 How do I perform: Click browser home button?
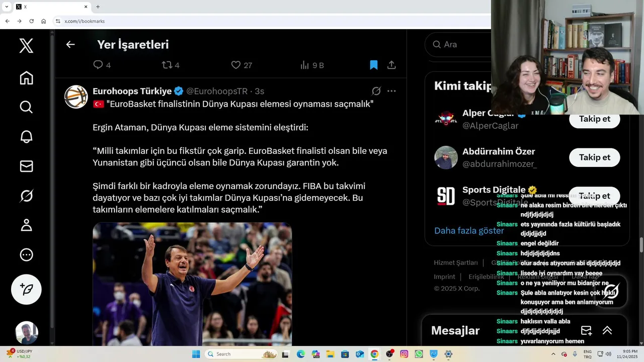pos(44,21)
